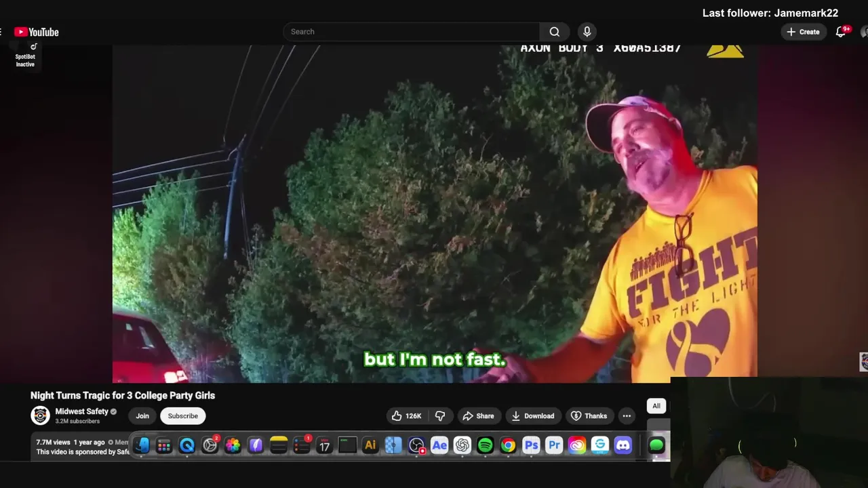Click the search magnifier button

pos(555,32)
